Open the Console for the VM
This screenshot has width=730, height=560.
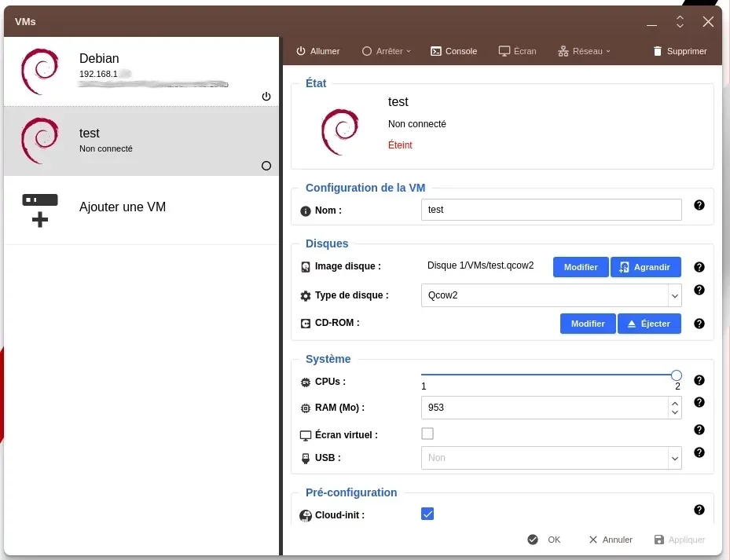[x=454, y=51]
